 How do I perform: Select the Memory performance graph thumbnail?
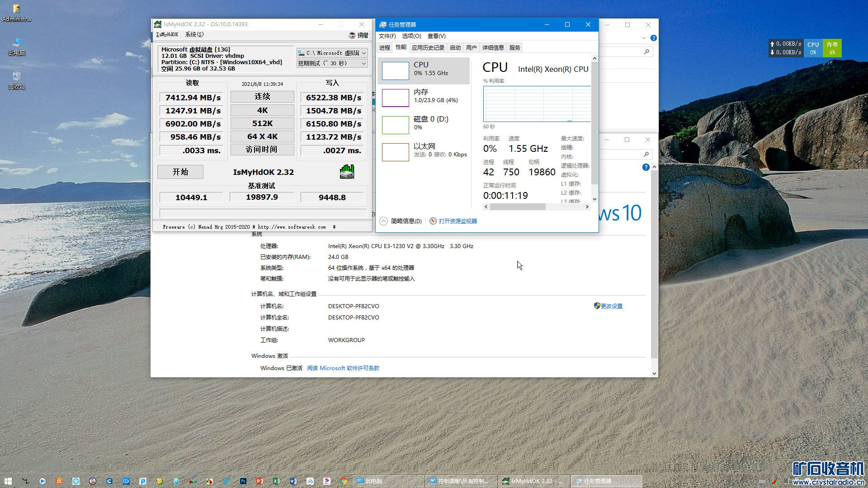pos(395,98)
